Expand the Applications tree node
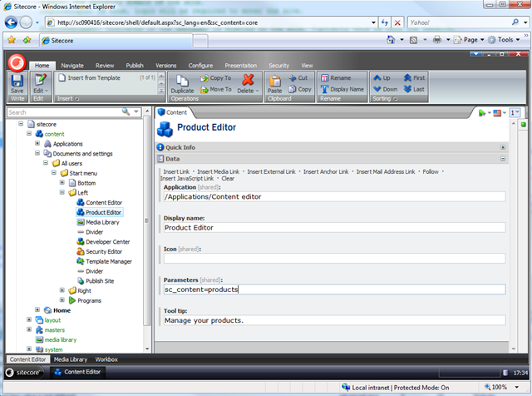Screen dimensions: 532x396 point(37,143)
